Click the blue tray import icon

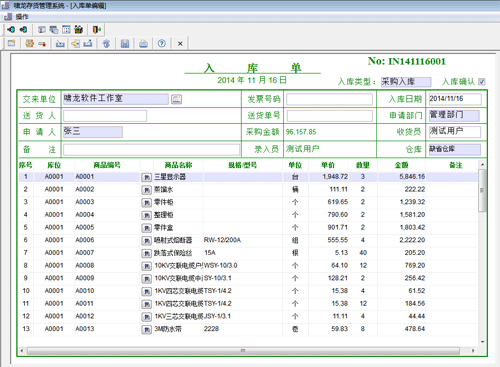[x=60, y=43]
